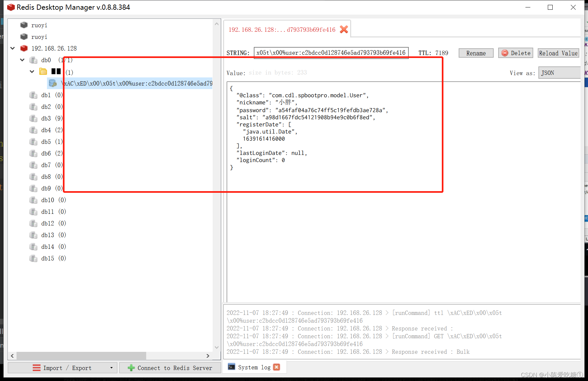Click the Import / Export button

point(63,368)
